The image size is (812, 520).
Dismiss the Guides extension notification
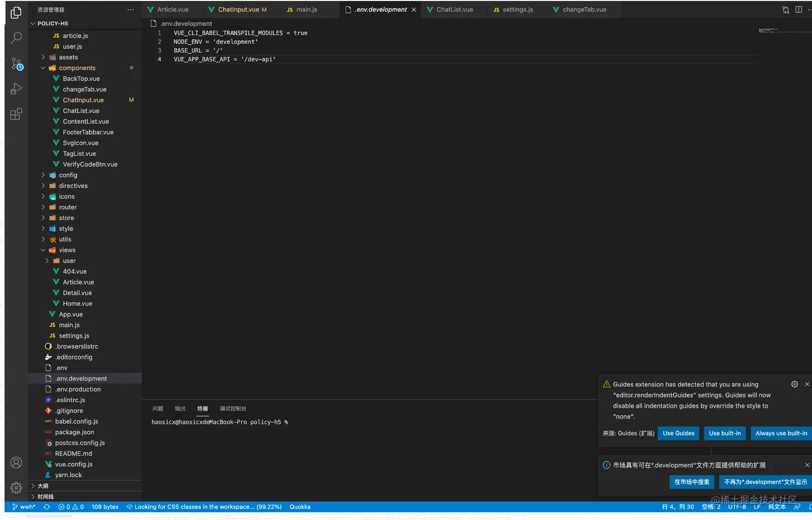807,384
